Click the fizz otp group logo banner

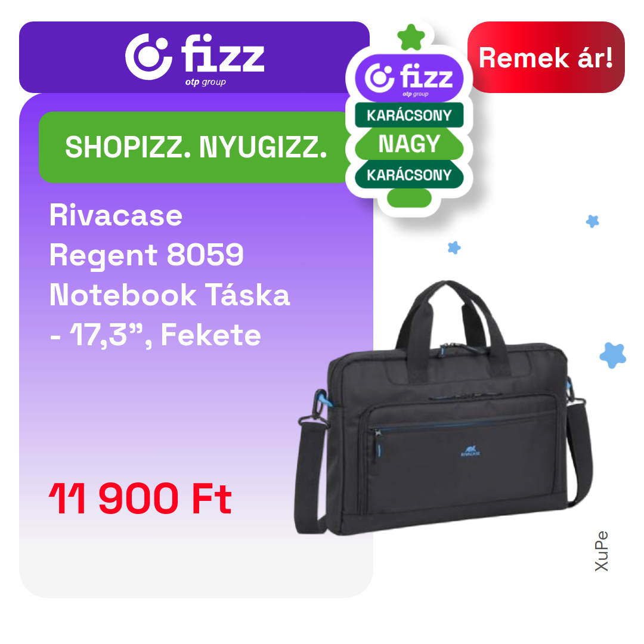point(194,57)
